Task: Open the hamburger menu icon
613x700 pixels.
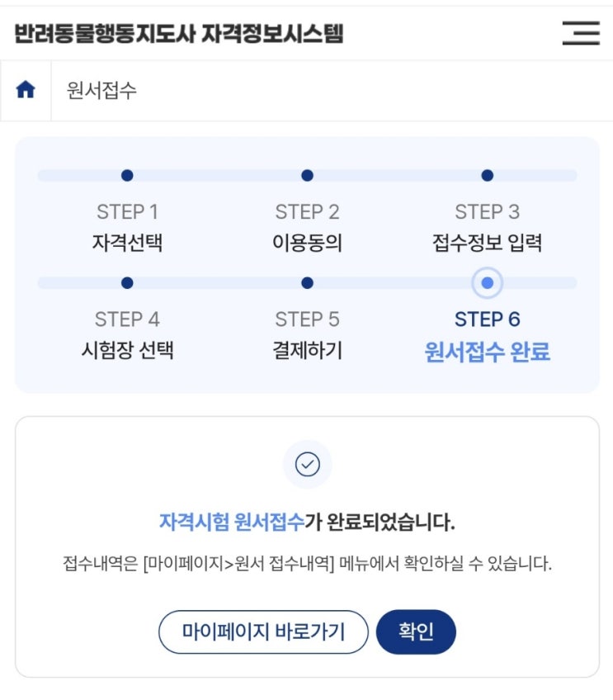Action: click(581, 33)
